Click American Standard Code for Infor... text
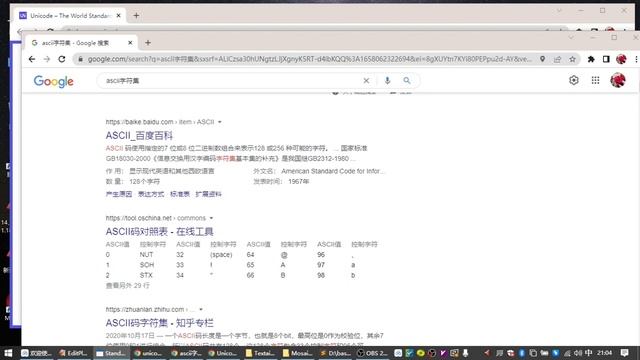Viewport: 640px width, 360px height. tap(333, 171)
